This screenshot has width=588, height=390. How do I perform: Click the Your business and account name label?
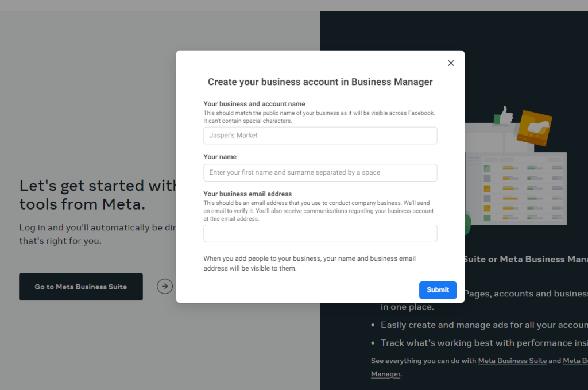tap(254, 104)
